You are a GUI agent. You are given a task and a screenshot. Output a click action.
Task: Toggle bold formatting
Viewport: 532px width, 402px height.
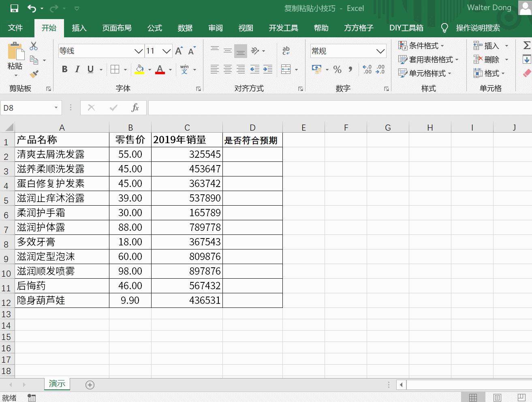click(64, 69)
